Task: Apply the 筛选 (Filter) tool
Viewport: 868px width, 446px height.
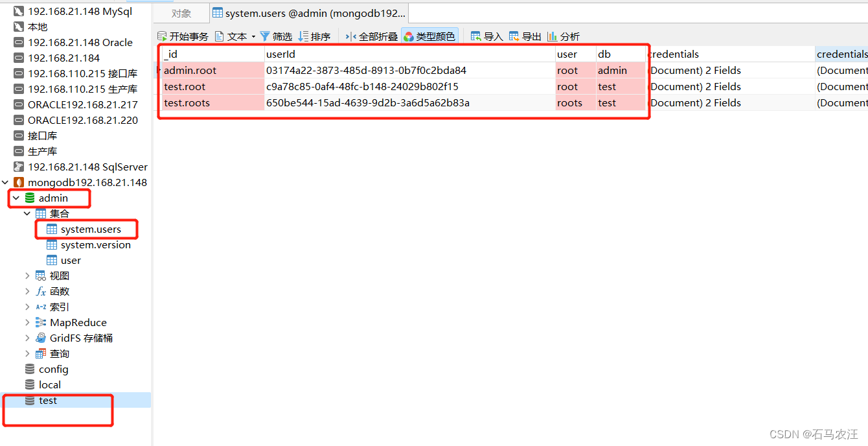Action: click(276, 36)
